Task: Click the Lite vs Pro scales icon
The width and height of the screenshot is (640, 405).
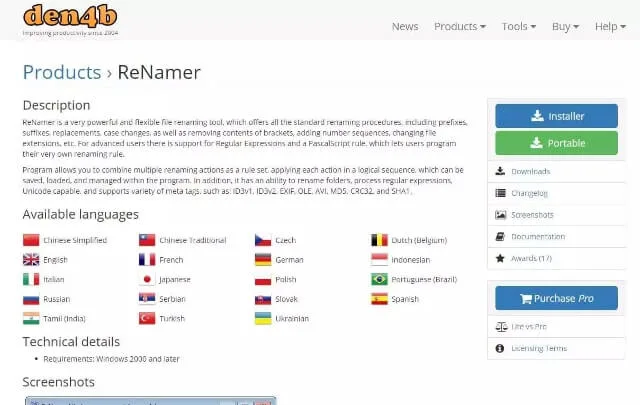Action: click(x=501, y=327)
